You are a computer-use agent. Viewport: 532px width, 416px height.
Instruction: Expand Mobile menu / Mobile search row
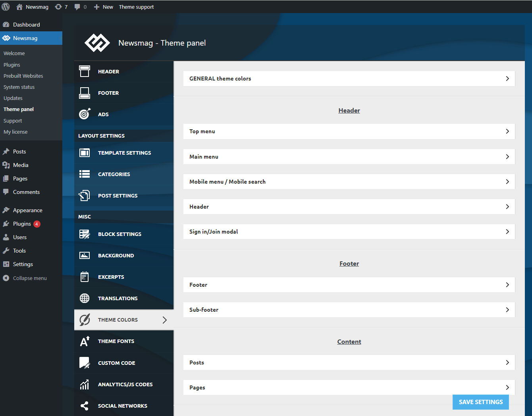349,182
